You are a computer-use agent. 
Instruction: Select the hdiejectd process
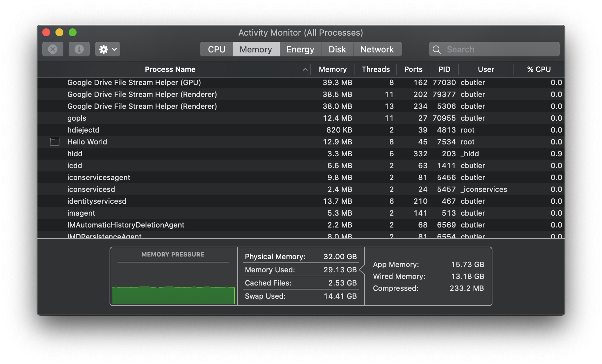click(x=301, y=130)
